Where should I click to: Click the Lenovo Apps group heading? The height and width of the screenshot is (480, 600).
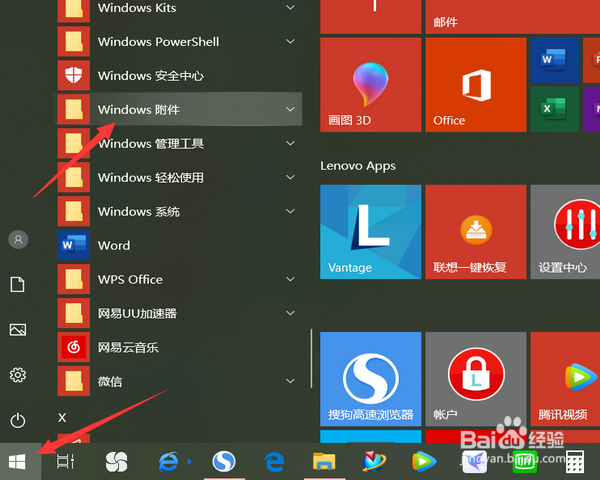coord(358,166)
